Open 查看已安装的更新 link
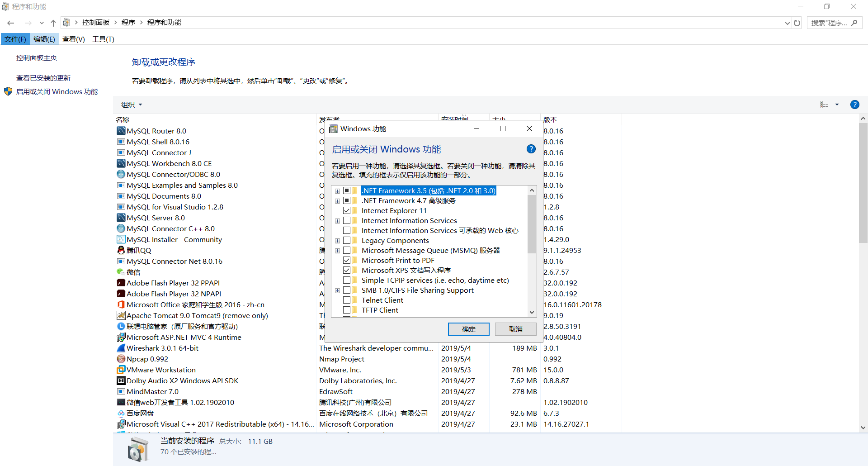 pyautogui.click(x=43, y=78)
